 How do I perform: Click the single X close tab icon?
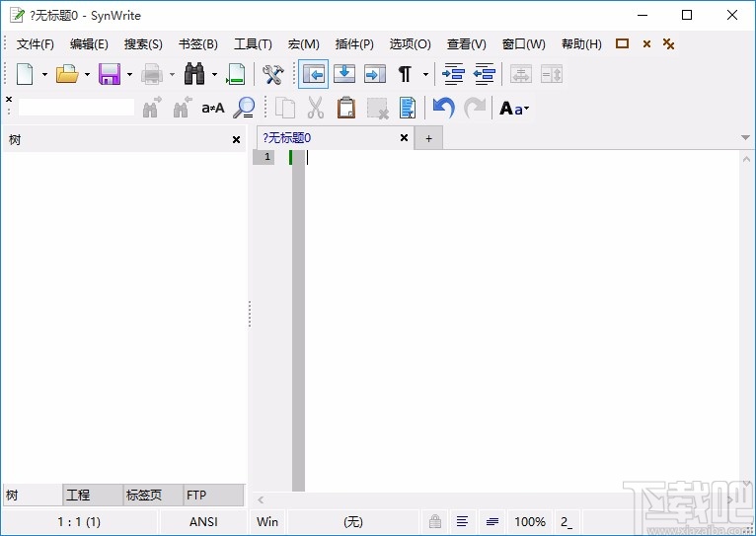[646, 43]
